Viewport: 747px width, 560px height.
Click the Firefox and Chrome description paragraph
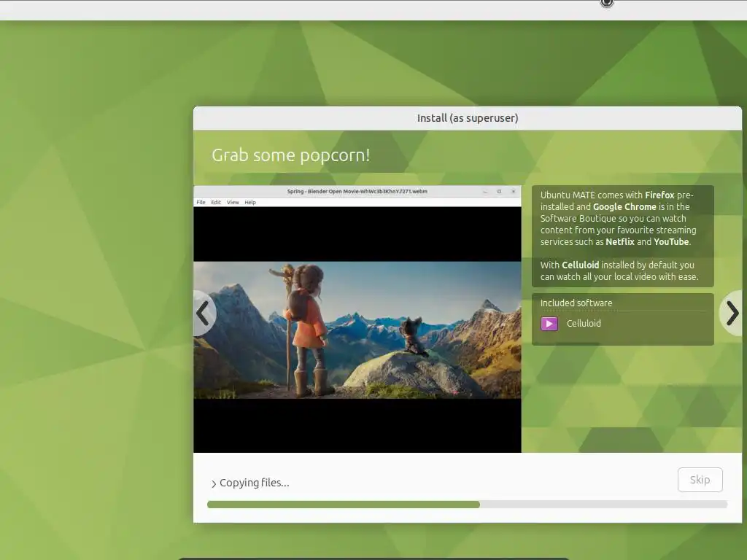point(618,218)
